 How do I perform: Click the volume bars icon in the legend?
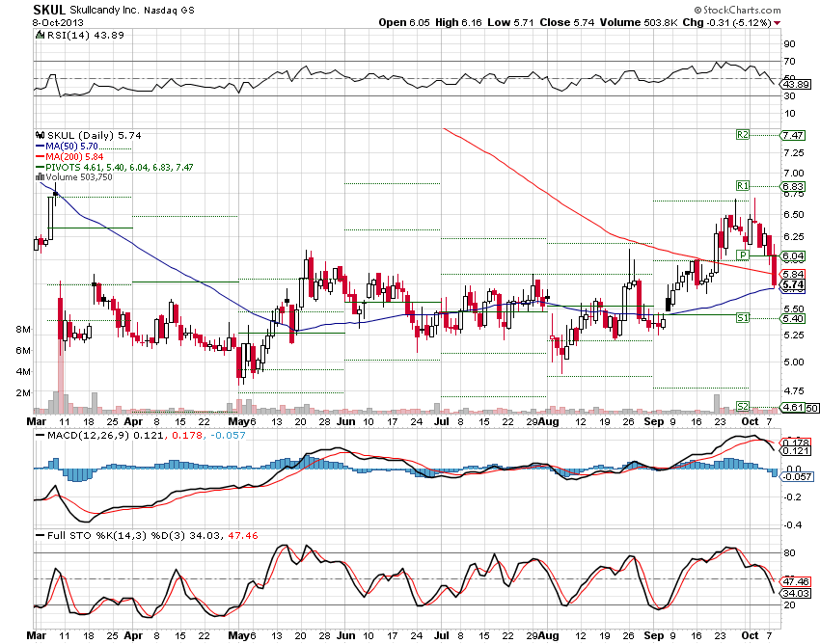tap(40, 177)
